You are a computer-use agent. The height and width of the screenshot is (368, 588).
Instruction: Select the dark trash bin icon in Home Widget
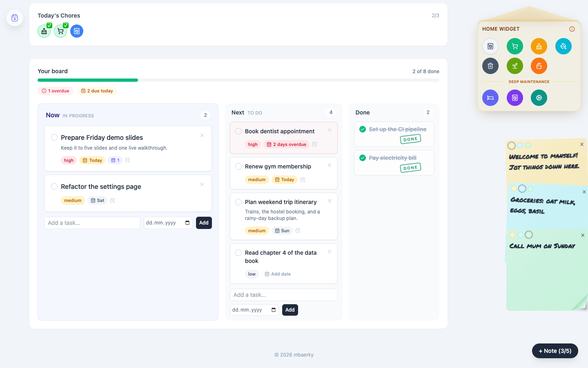(490, 66)
